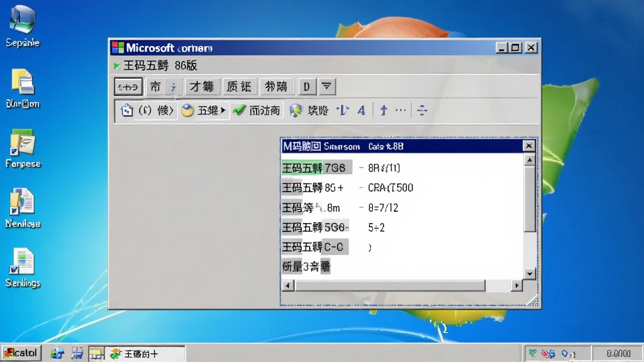Open the Nenlloge desktop shortcut
Image resolution: width=644 pixels, height=362 pixels.
tap(23, 207)
